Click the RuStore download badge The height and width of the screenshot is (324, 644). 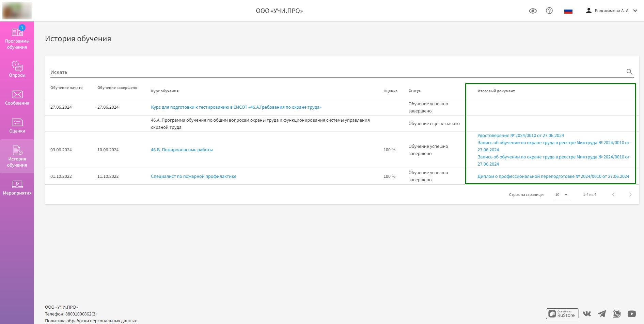[x=562, y=314]
